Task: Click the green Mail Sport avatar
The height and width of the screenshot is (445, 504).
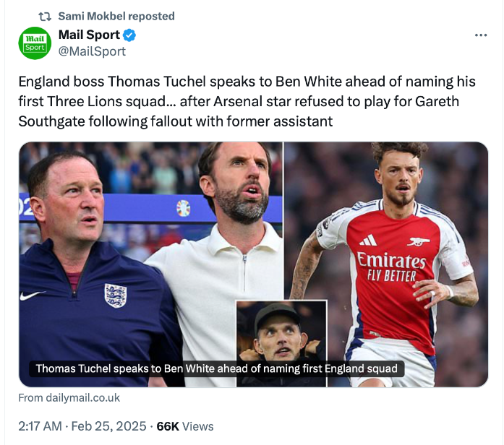Action: (35, 43)
